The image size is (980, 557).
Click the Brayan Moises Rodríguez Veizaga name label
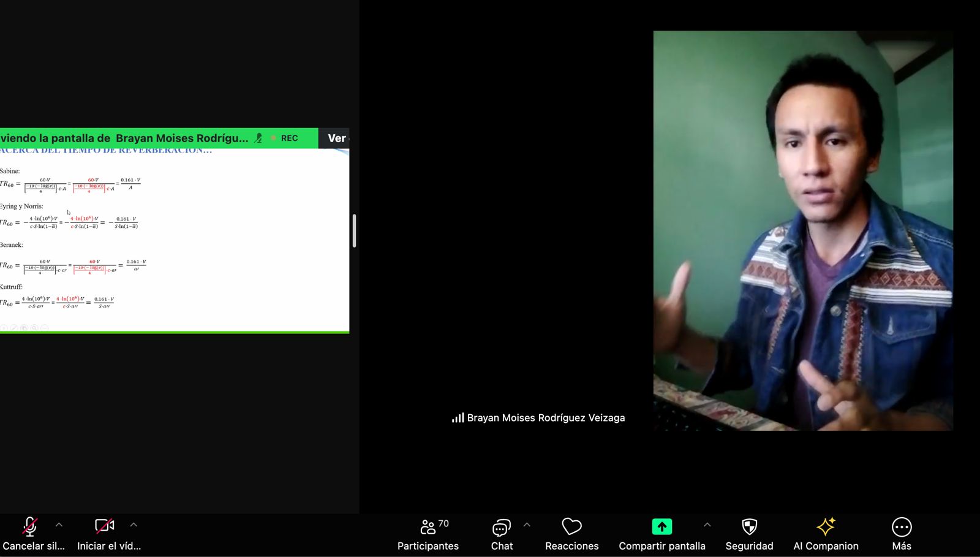pyautogui.click(x=545, y=418)
